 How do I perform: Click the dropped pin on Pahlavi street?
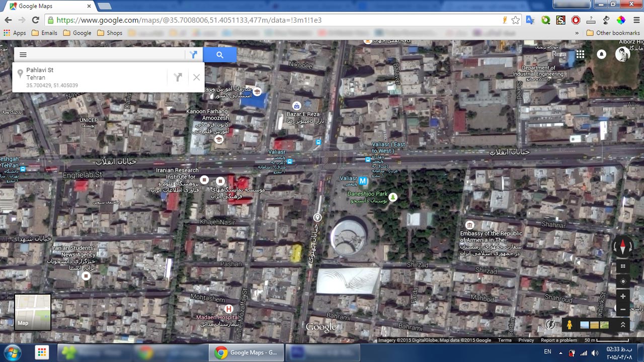coord(317,218)
